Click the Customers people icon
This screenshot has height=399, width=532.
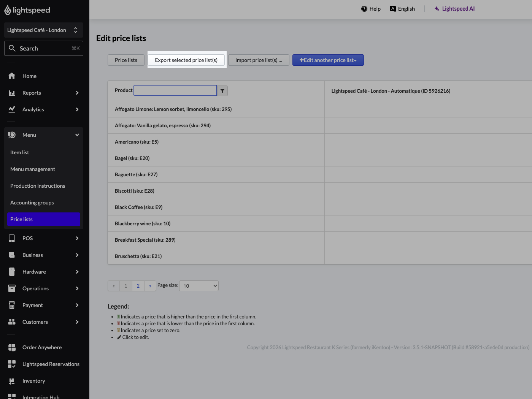(x=12, y=322)
